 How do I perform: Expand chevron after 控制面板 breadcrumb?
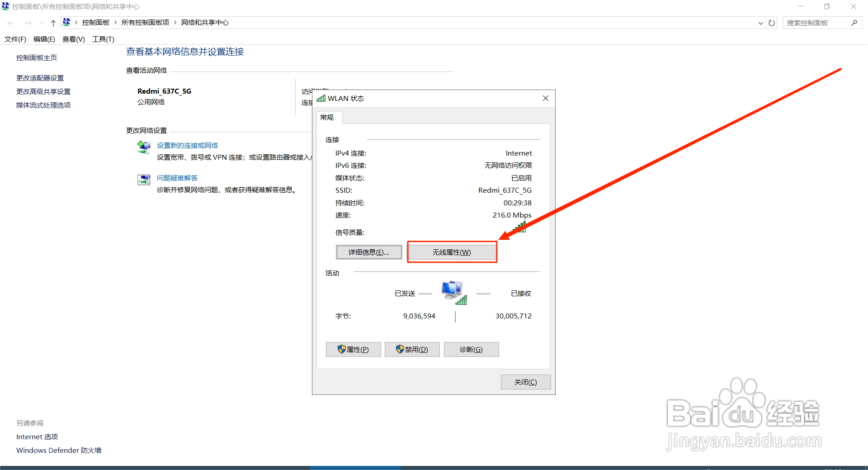tap(116, 23)
